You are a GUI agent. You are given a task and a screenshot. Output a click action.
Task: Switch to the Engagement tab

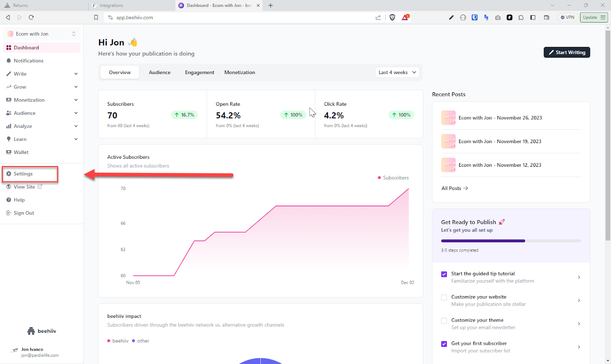[199, 72]
